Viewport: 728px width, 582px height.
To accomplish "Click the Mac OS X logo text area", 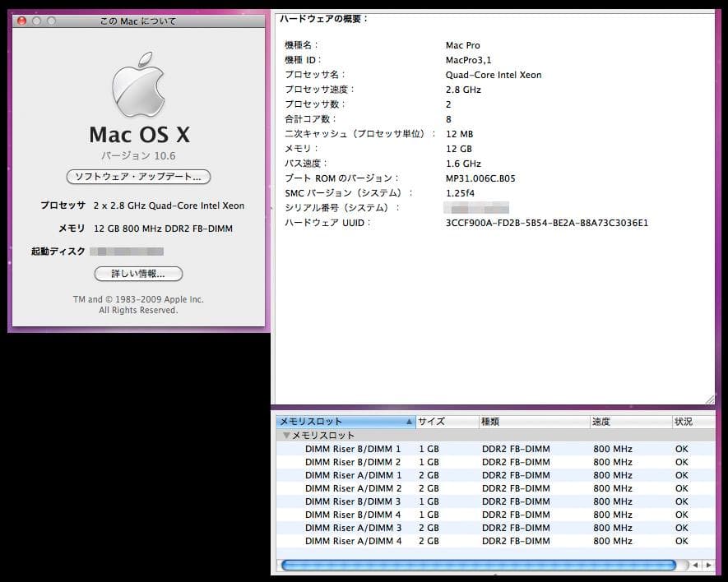I will click(138, 134).
